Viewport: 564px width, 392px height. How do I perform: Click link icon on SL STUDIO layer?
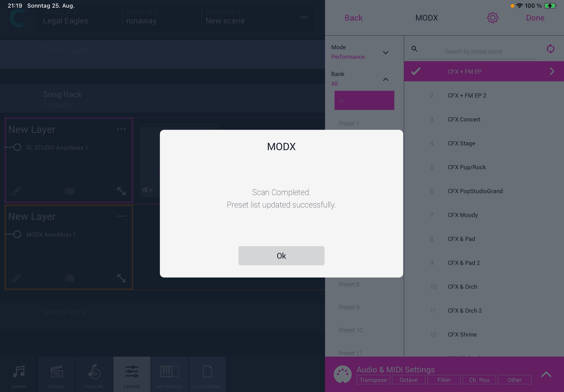point(16,191)
